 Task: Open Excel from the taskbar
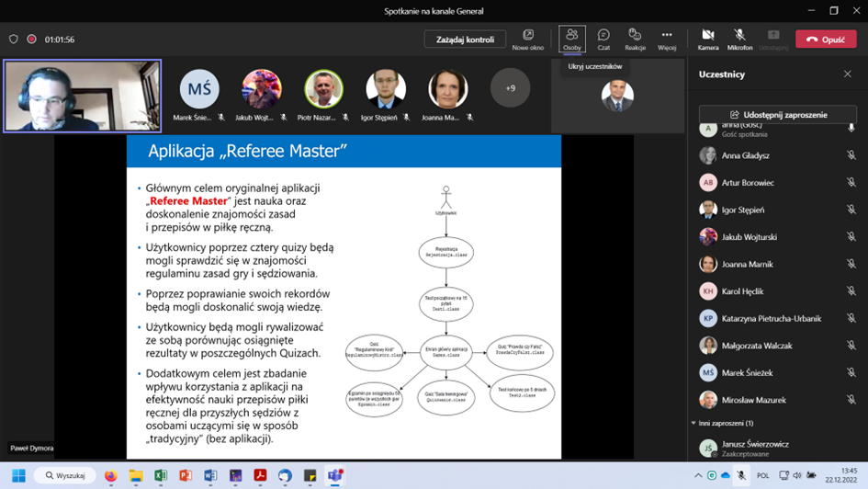pyautogui.click(x=161, y=476)
